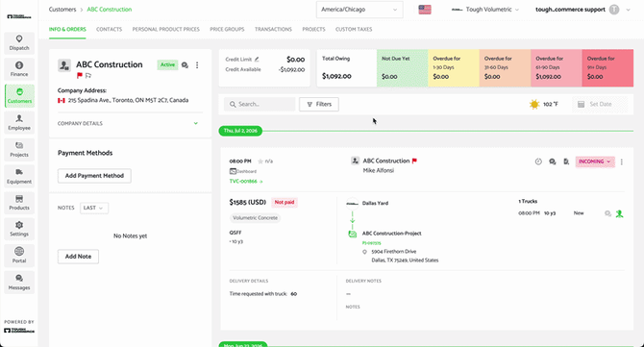Click the user avatar next to tough.commerce support
This screenshot has width=644, height=347.
point(614,10)
